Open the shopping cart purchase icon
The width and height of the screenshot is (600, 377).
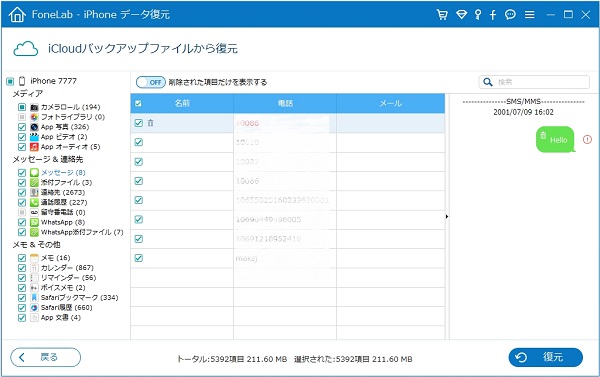point(442,15)
